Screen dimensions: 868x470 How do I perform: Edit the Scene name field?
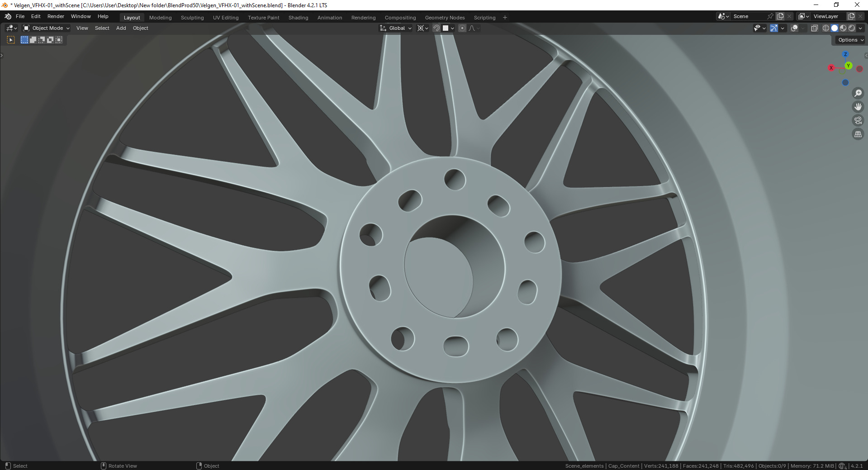(x=749, y=16)
